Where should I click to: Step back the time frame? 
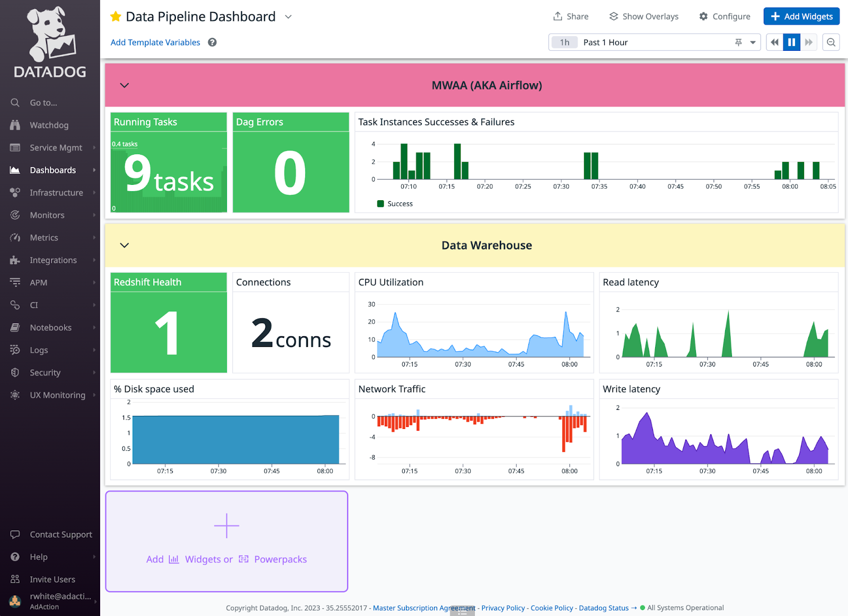pos(774,42)
